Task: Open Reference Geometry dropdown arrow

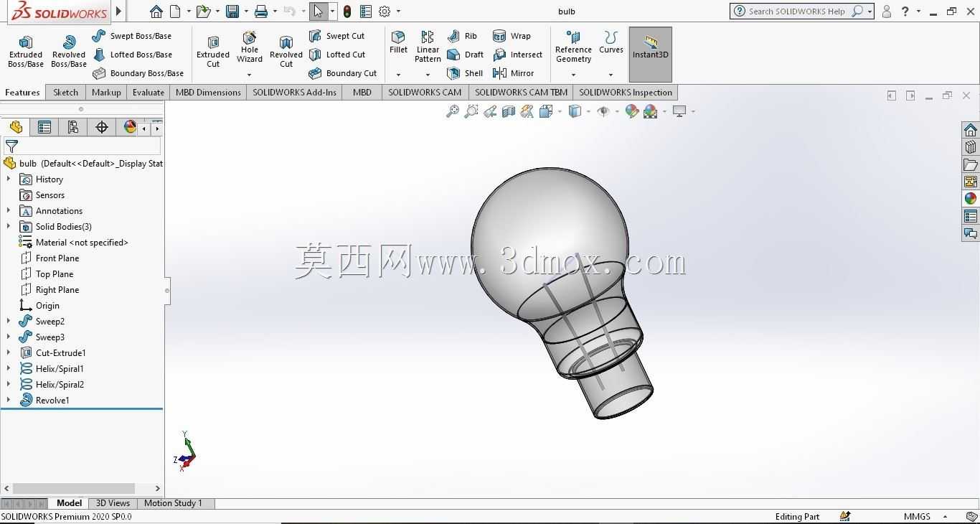Action: (x=573, y=75)
